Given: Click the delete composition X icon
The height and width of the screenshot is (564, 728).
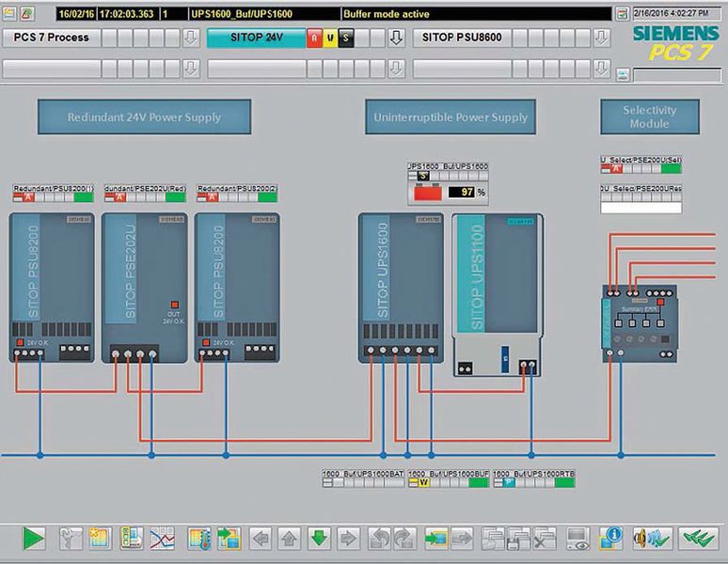Looking at the screenshot, I should coord(545,539).
